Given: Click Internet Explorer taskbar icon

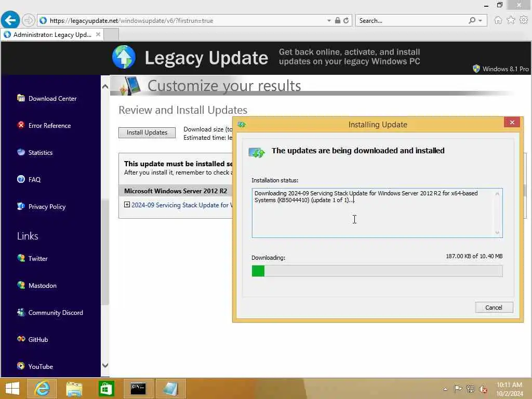Looking at the screenshot, I should 42,389.
